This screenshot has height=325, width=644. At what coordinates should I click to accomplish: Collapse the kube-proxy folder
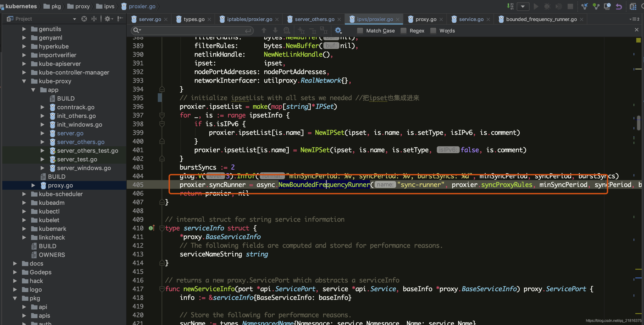tap(24, 81)
